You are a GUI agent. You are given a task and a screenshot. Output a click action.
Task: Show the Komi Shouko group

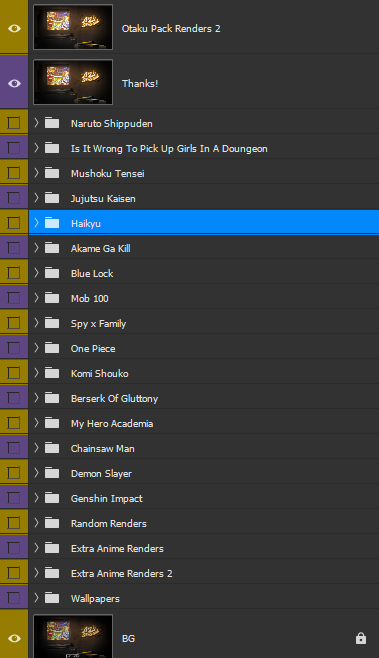tap(14, 373)
